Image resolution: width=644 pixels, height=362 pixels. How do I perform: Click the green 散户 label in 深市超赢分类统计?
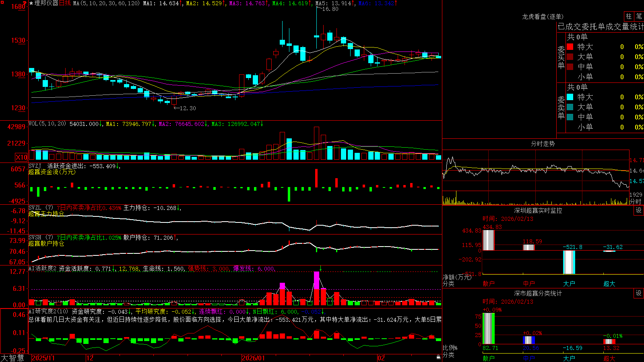(x=488, y=358)
